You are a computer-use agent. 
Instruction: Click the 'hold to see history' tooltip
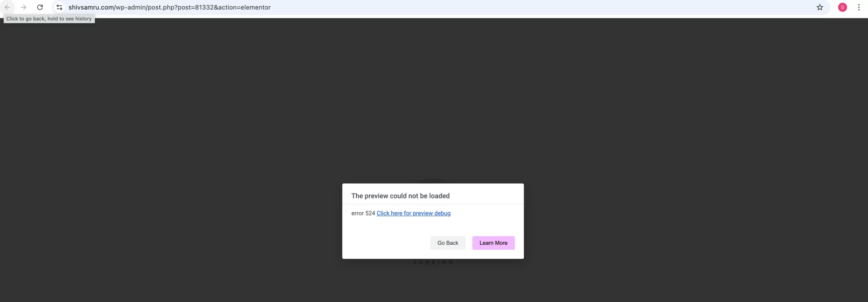click(x=49, y=19)
